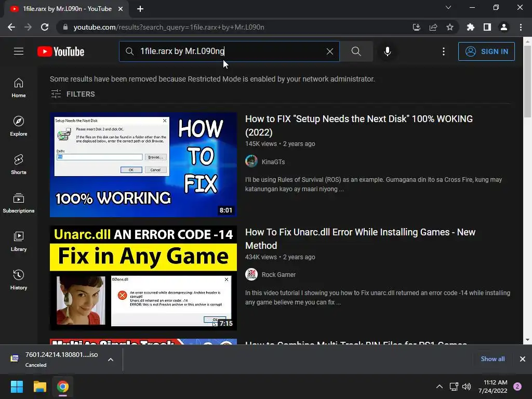Open a new browser tab
The image size is (532, 399).
tap(140, 9)
